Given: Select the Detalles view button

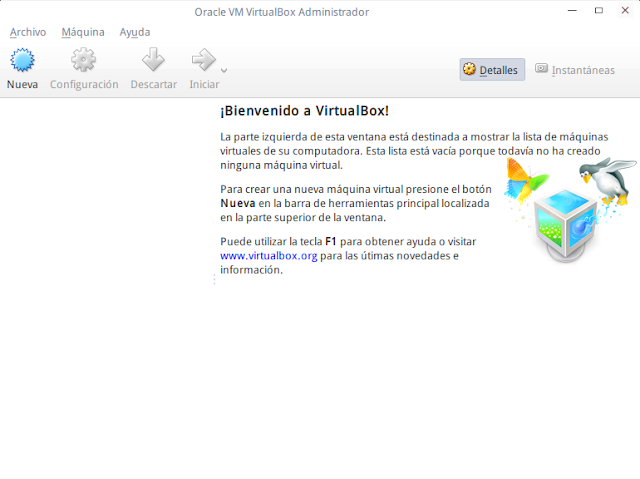Looking at the screenshot, I should pos(492,70).
